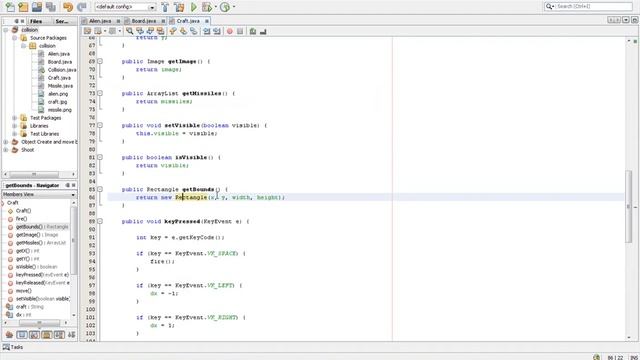Toggle Show Non-Public Members filter
The height and width of the screenshot is (360, 640).
[x=47, y=335]
